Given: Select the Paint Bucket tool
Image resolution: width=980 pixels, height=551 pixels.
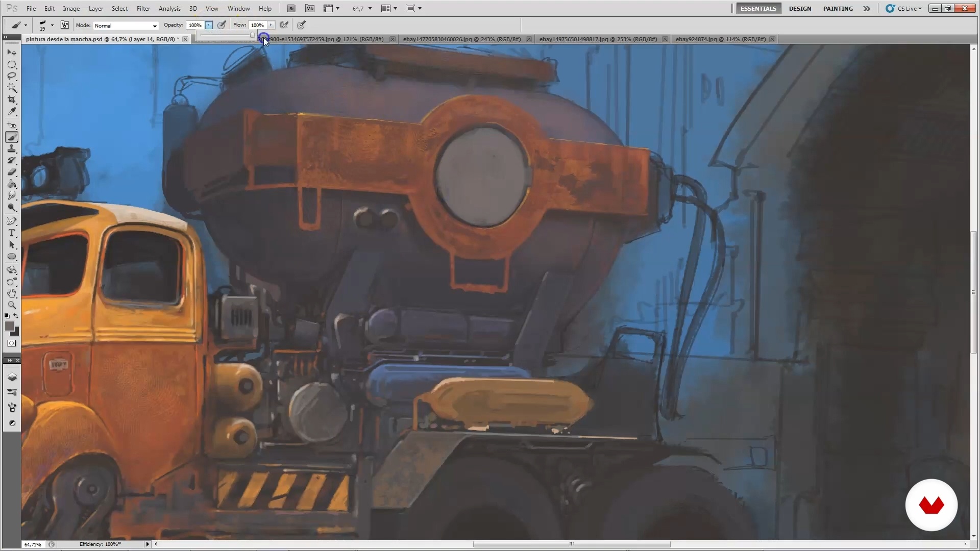Looking at the screenshot, I should point(12,184).
